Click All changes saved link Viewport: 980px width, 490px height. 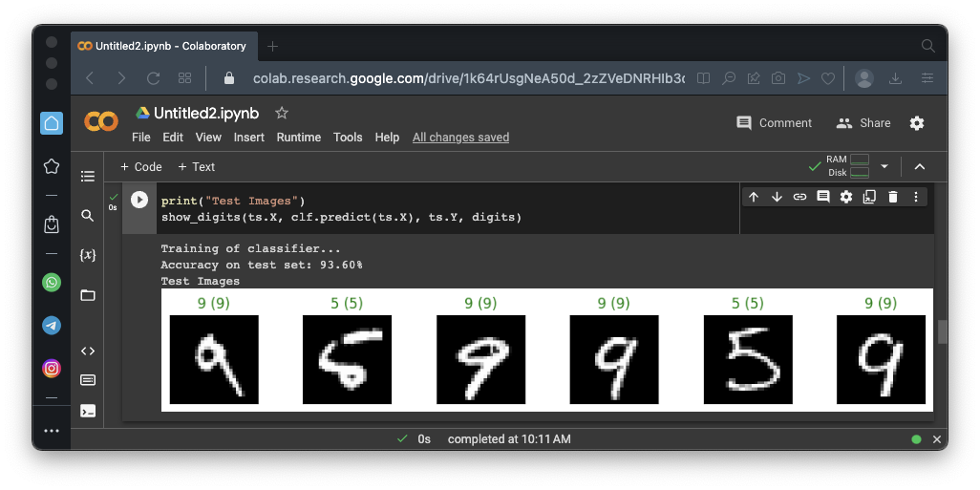tap(460, 137)
